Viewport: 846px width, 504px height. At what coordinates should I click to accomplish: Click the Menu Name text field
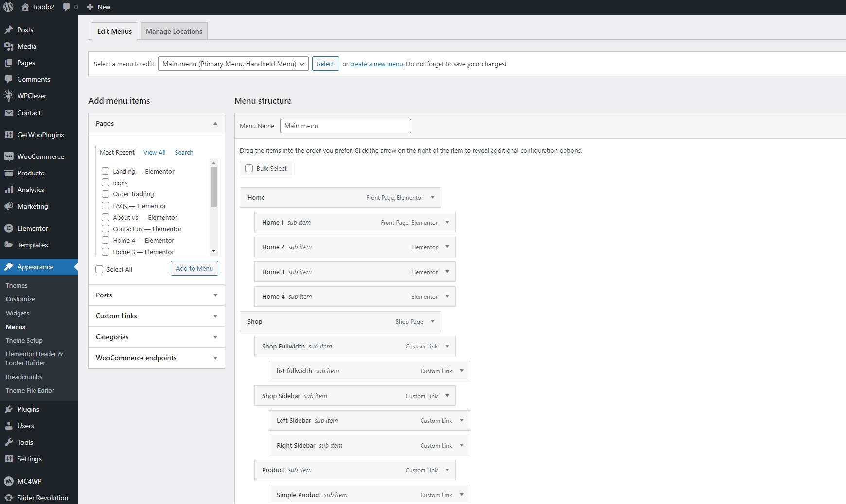(x=345, y=126)
